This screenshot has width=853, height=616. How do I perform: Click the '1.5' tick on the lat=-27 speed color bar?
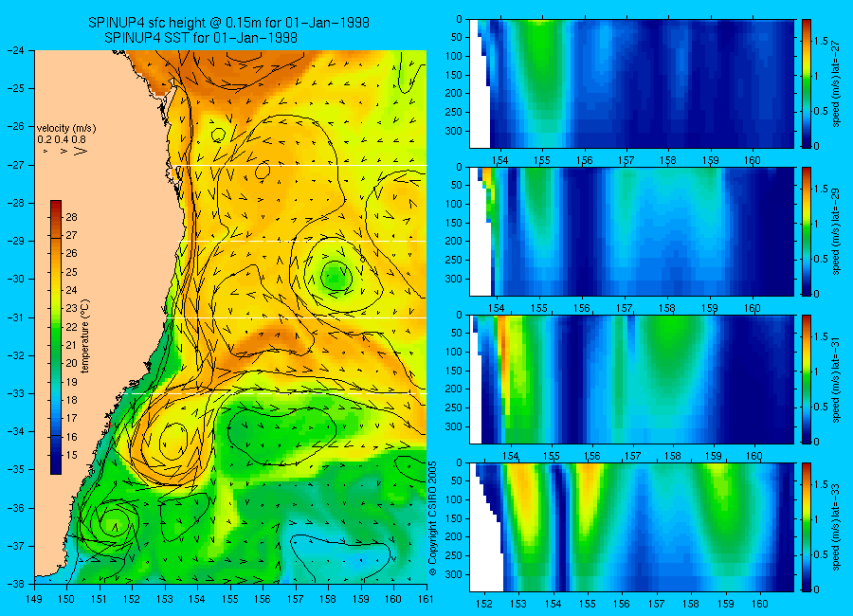coord(822,42)
